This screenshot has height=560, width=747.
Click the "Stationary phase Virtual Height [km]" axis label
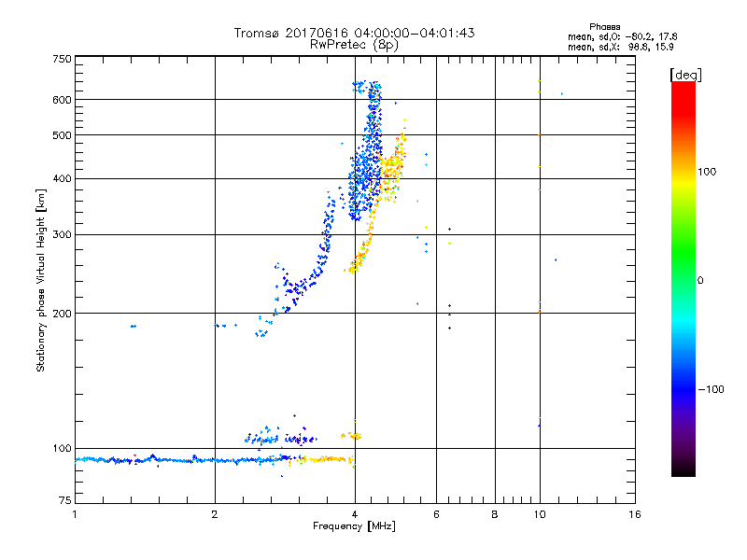[40, 280]
